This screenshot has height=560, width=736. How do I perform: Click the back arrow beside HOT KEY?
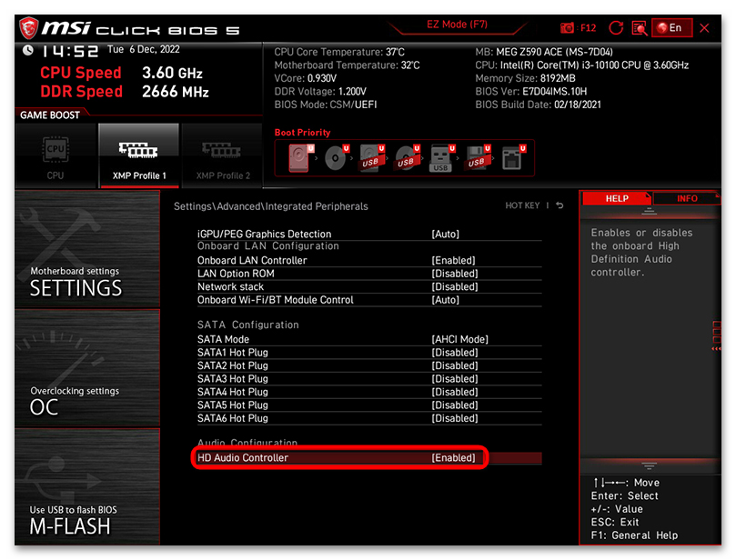(x=560, y=206)
